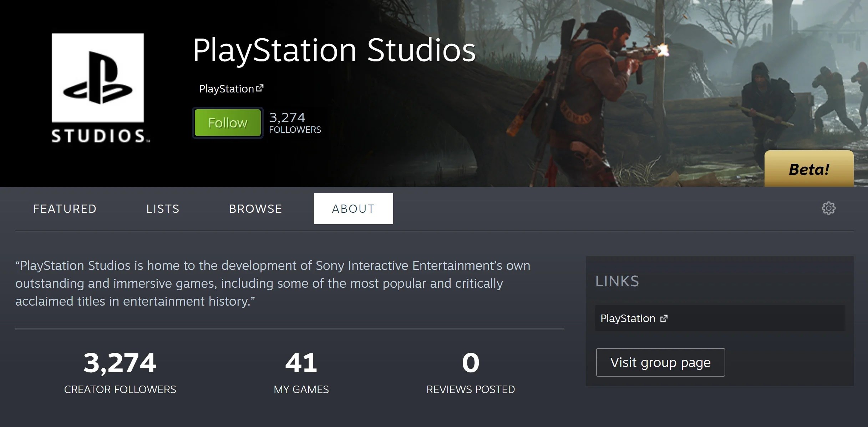This screenshot has height=427, width=868.
Task: Click the Visit group page button
Action: (x=660, y=362)
